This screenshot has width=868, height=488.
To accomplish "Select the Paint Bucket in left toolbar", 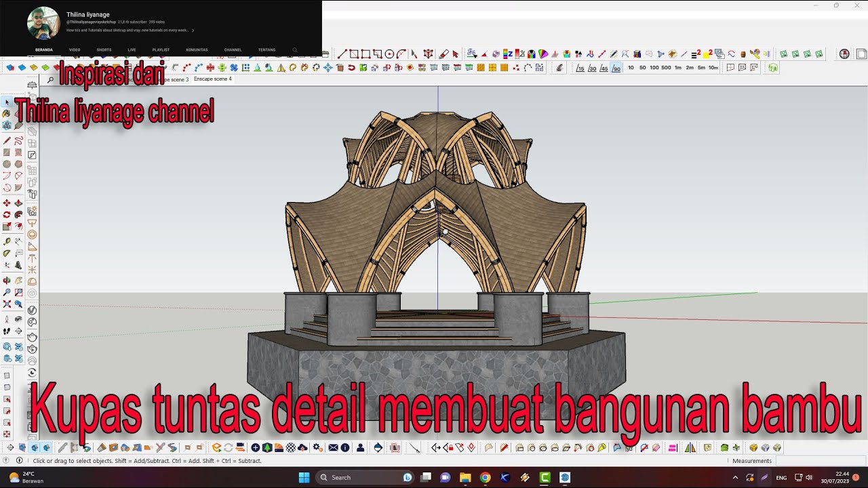I will click(x=7, y=113).
